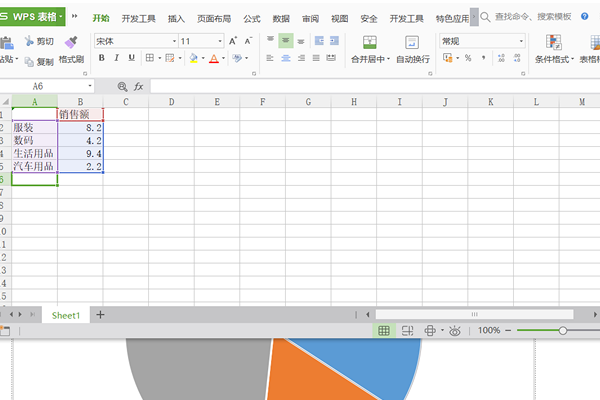600x400 pixels.
Task: Switch to the 插入 ribbon tab
Action: click(x=176, y=18)
